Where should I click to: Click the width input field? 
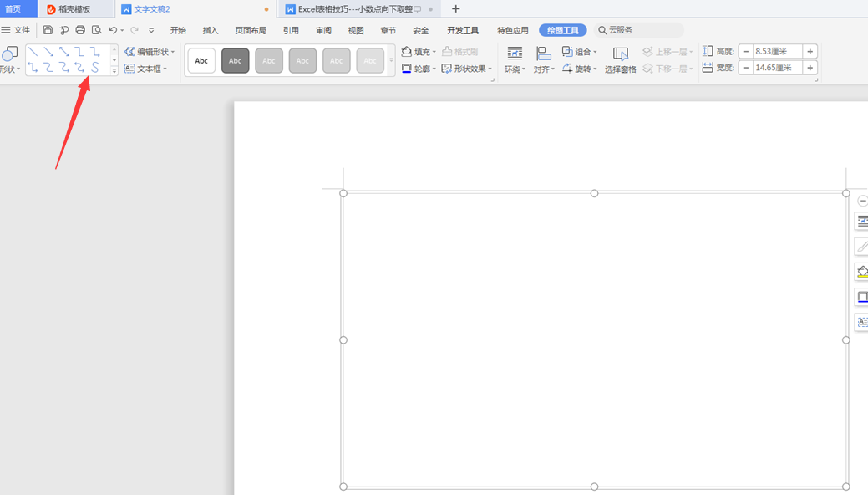click(776, 68)
